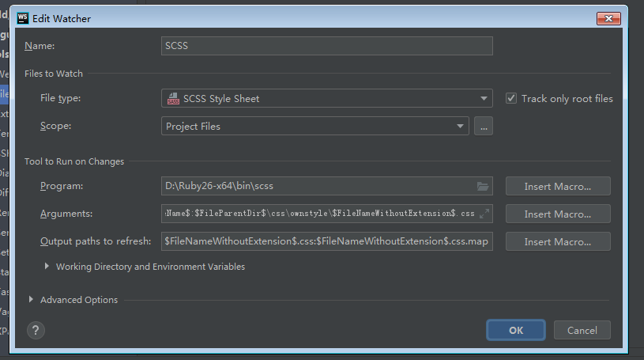Click the Program label
644x360 pixels.
pyautogui.click(x=62, y=186)
